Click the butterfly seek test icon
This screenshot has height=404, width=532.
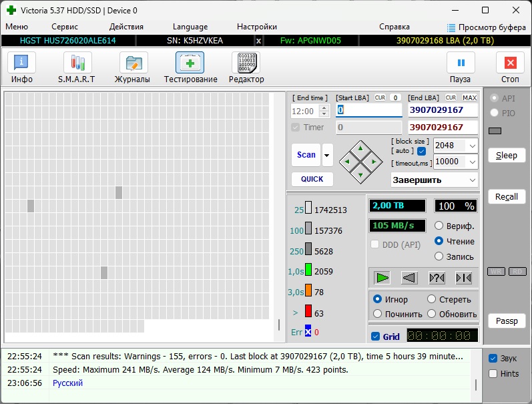463,278
